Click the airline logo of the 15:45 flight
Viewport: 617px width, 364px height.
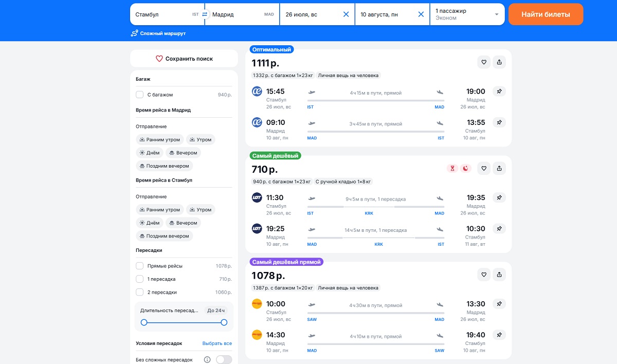(x=257, y=92)
